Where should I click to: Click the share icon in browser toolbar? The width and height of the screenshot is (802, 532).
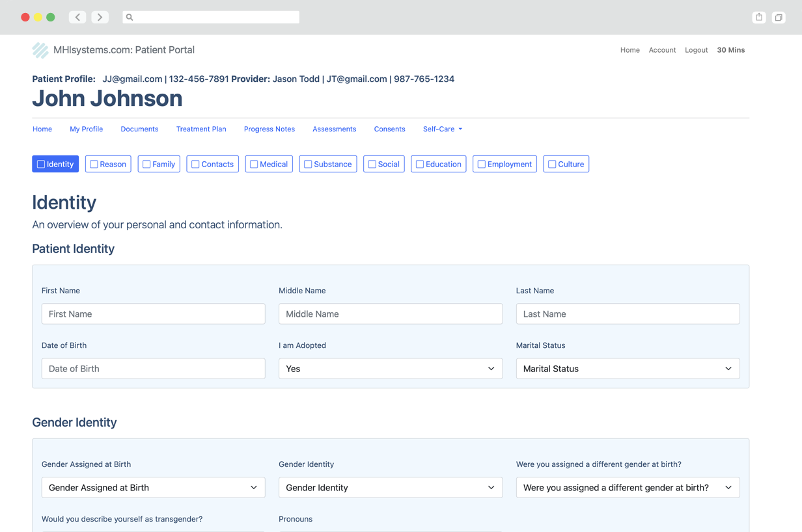click(759, 18)
